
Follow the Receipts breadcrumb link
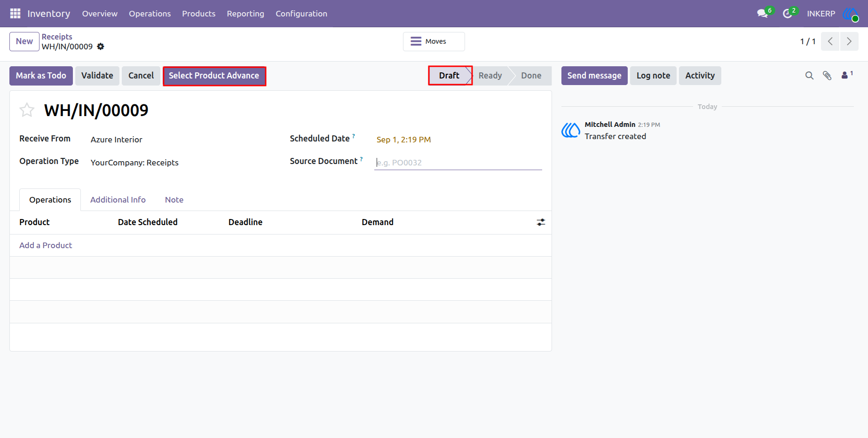pyautogui.click(x=57, y=37)
